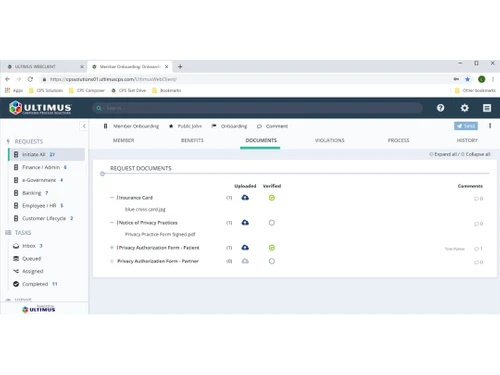
Task: Switch to the Process tab
Action: [x=398, y=140]
